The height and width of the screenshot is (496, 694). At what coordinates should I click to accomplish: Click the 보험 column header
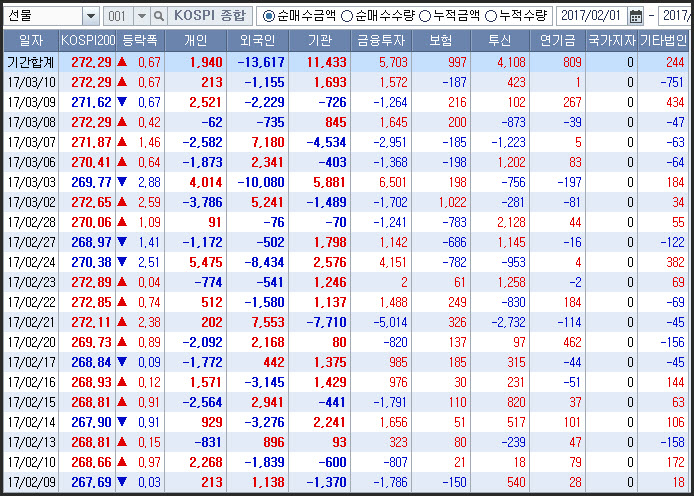441,41
